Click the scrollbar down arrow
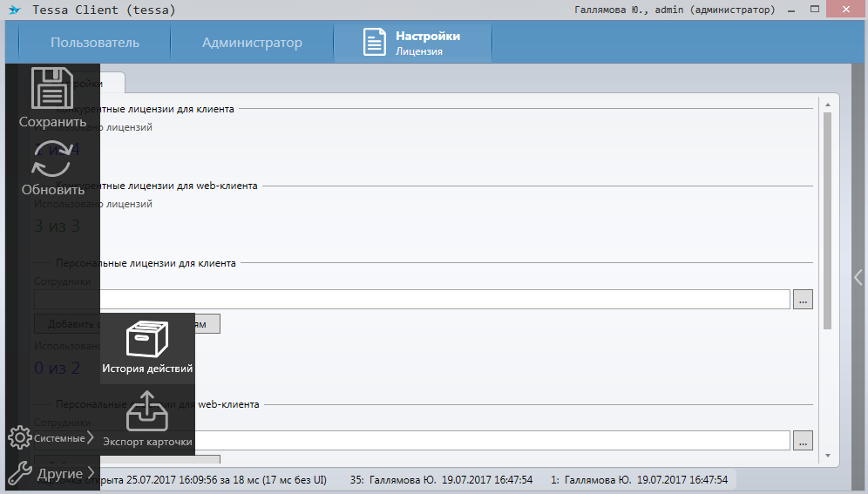The height and width of the screenshot is (494, 868). 827,455
